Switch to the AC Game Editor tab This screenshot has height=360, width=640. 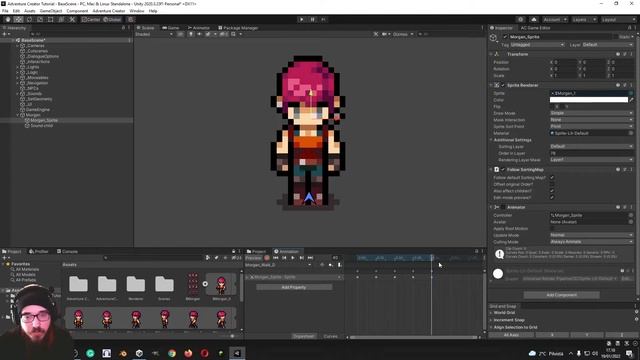point(535,28)
